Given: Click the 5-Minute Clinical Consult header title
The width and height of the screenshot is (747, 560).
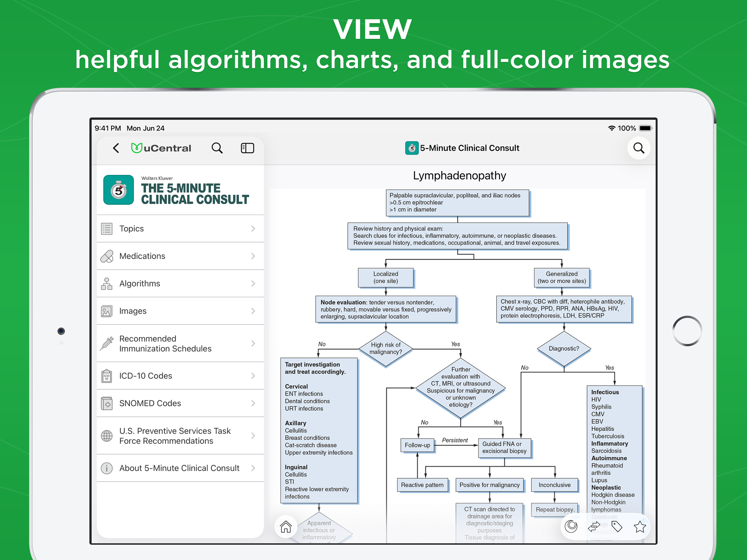Looking at the screenshot, I should 469,148.
